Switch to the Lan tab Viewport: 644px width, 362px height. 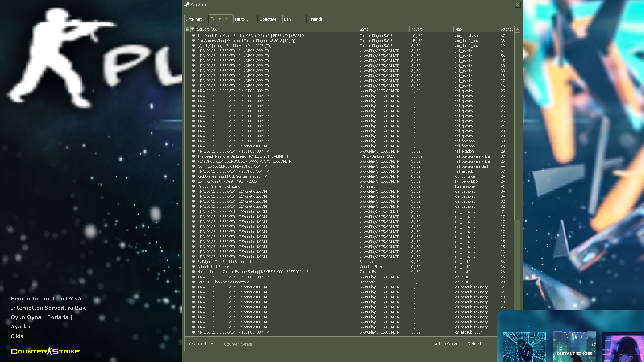click(x=294, y=19)
